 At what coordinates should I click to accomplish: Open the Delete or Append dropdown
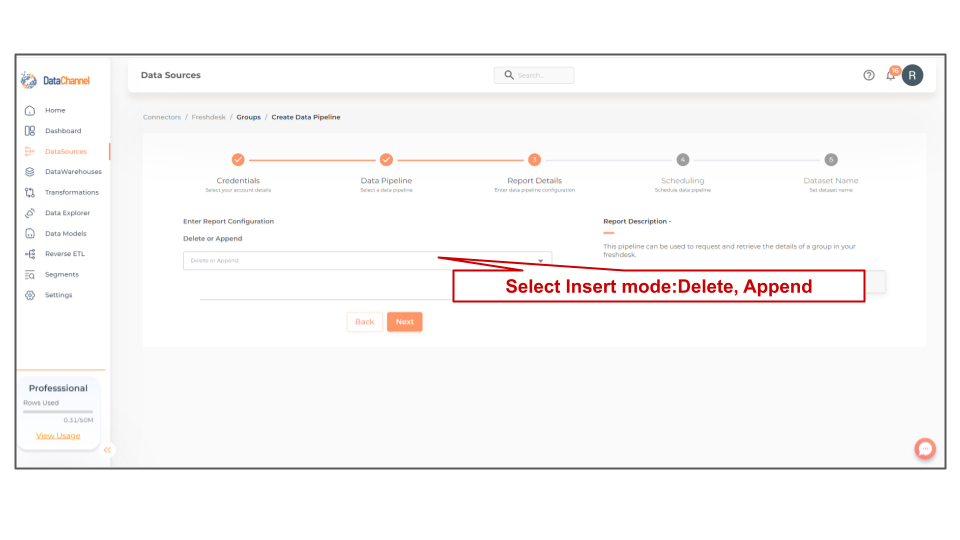[367, 261]
